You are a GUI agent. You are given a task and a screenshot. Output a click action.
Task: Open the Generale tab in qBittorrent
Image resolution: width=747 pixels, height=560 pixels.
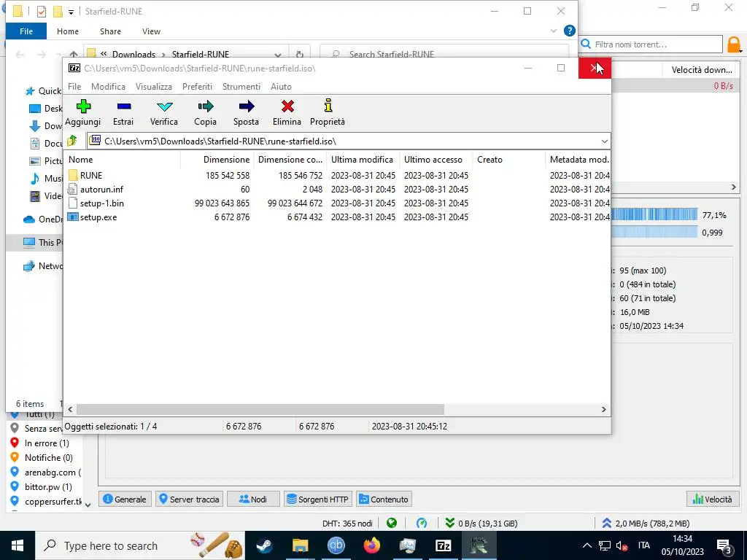point(125,499)
